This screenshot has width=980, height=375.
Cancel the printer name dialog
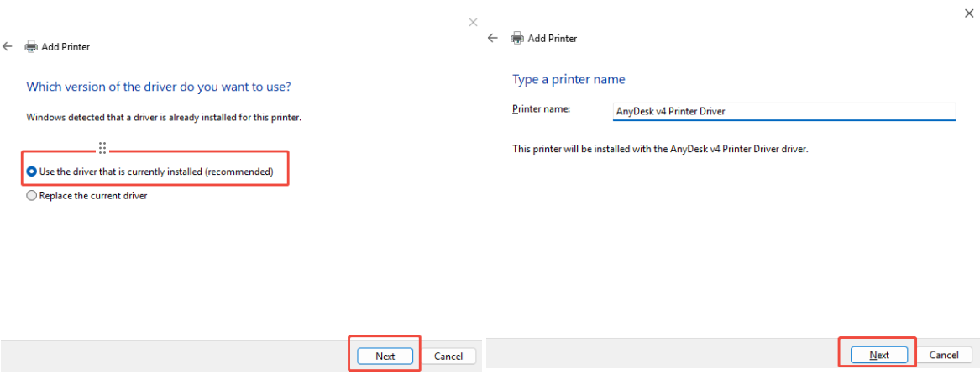tap(944, 355)
